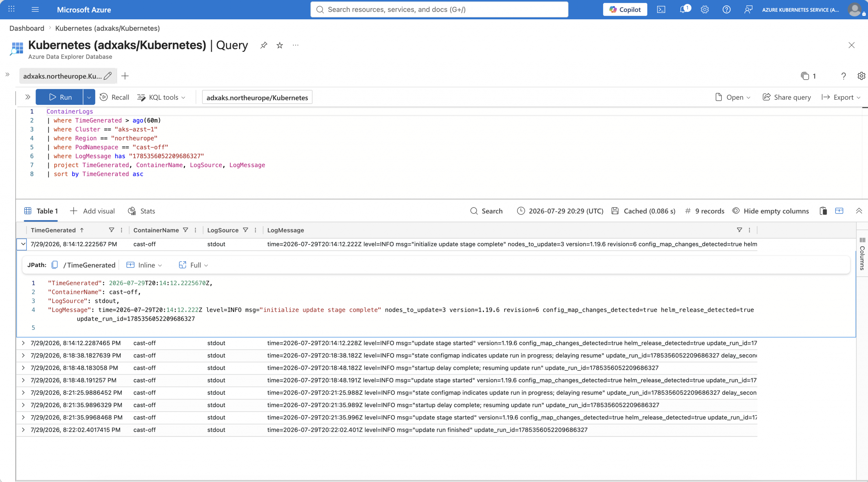Expand the connections pane beside Run
Screen dimensions: 868x482
pyautogui.click(x=28, y=97)
